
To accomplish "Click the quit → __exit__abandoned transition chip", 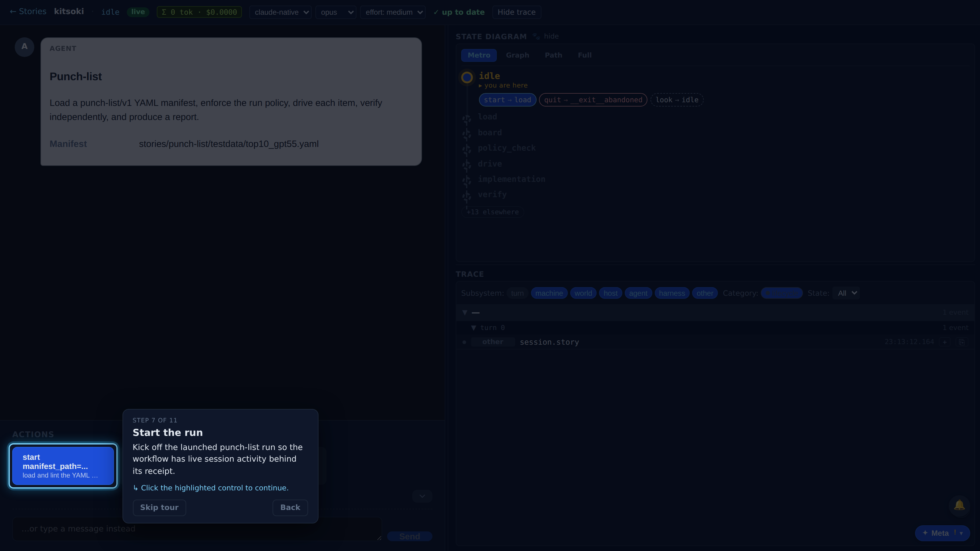I will pos(593,100).
